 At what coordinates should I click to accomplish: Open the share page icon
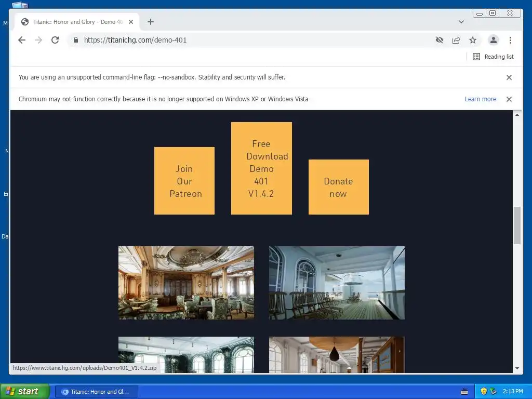[x=456, y=40]
